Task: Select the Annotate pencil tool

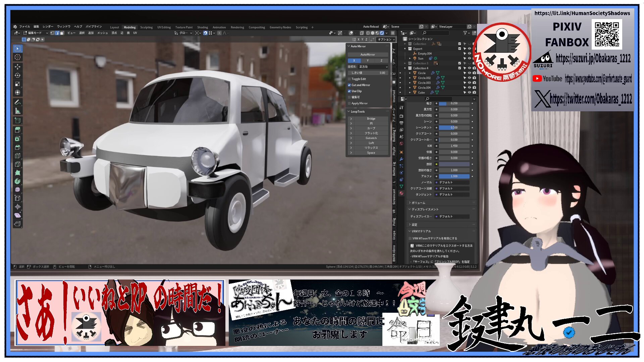Action: tap(17, 102)
